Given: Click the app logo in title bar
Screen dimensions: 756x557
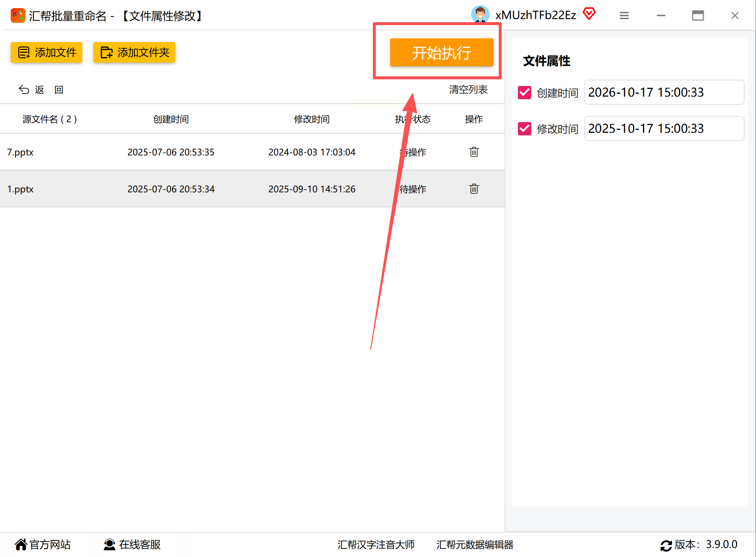Looking at the screenshot, I should point(18,15).
